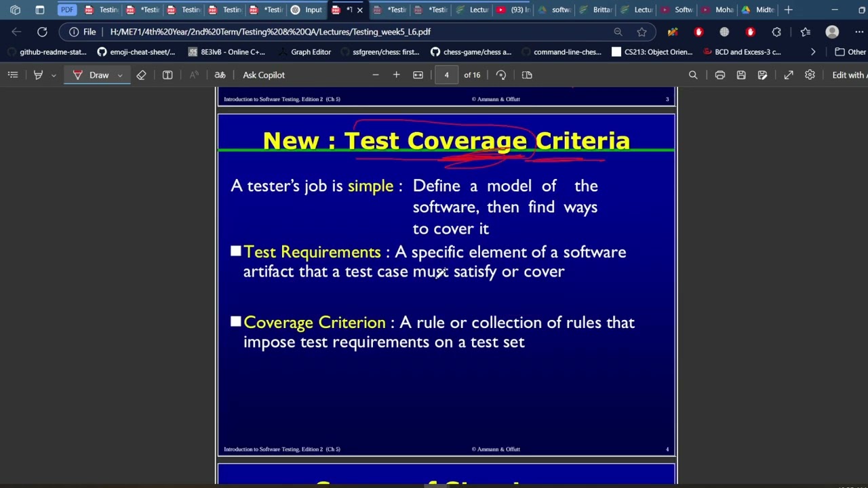Click the first red hand extension icon

tap(698, 32)
